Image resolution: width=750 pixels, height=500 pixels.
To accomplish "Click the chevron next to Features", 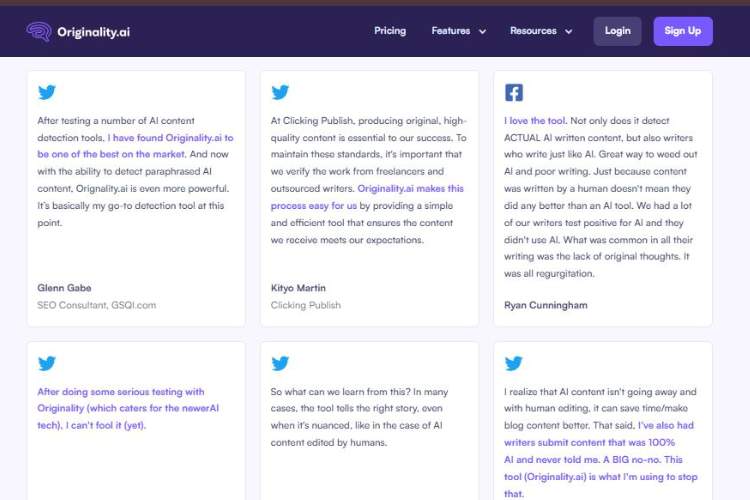I will pyautogui.click(x=482, y=32).
